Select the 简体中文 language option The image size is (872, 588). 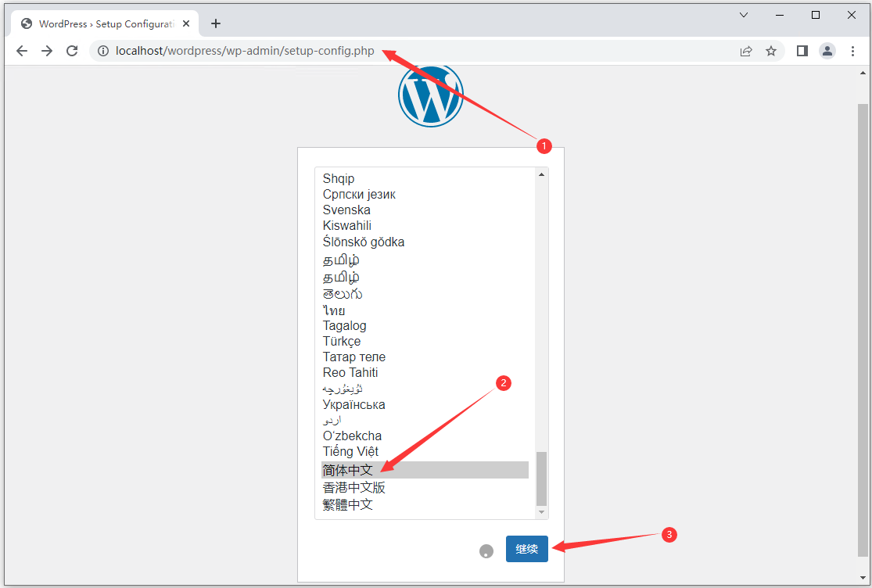[347, 469]
